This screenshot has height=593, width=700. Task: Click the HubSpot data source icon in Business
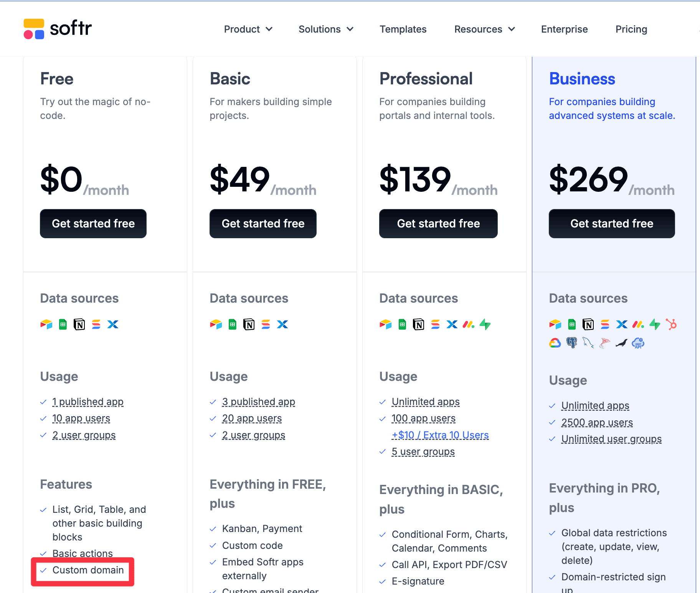point(671,324)
